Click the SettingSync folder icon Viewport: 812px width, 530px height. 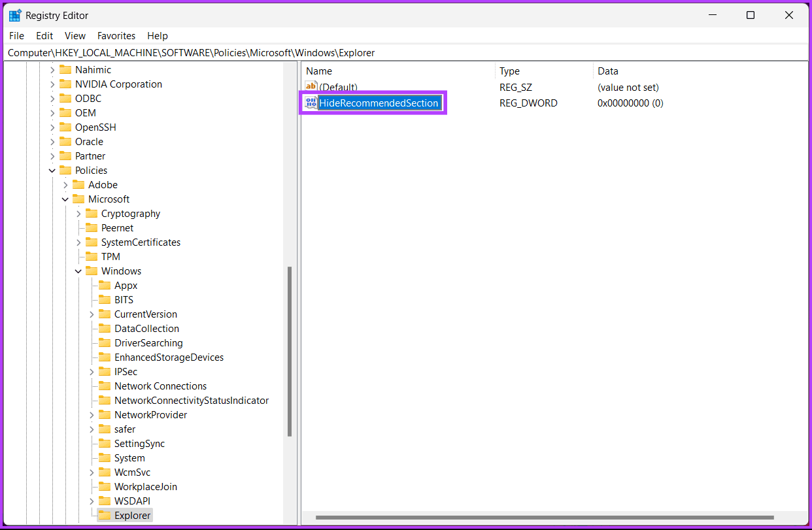point(104,444)
